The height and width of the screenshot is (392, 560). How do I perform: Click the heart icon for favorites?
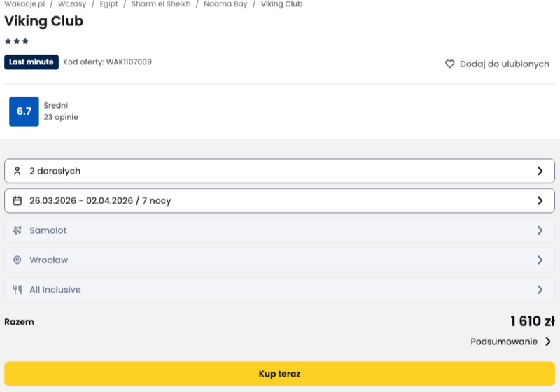[450, 64]
